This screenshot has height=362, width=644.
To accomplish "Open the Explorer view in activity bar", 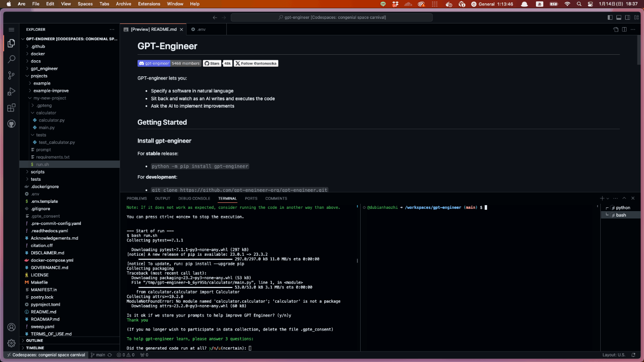I will click(x=11, y=43).
